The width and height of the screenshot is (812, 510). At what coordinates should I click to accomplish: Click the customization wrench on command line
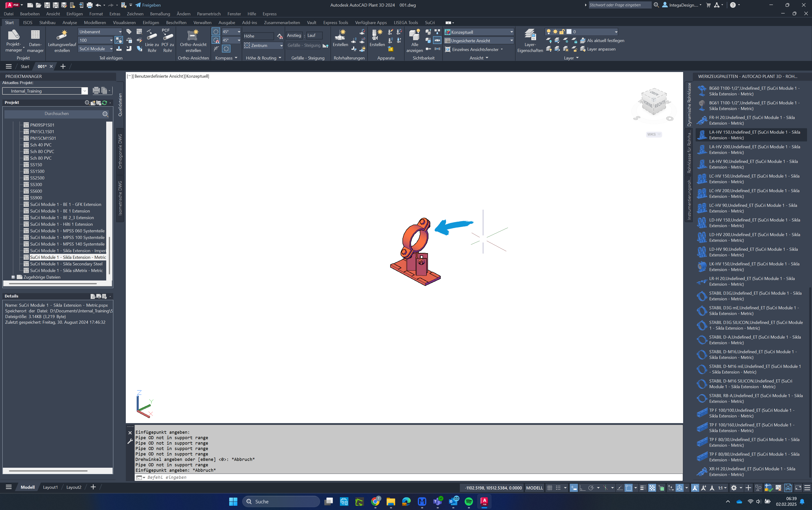point(130,441)
